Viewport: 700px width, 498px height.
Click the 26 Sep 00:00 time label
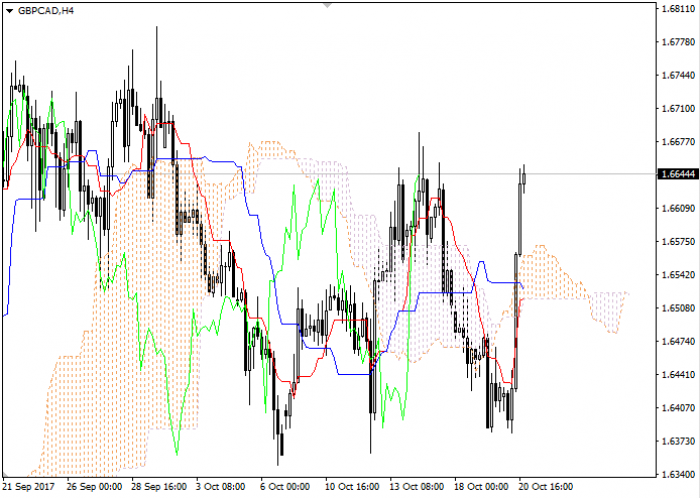click(x=94, y=486)
